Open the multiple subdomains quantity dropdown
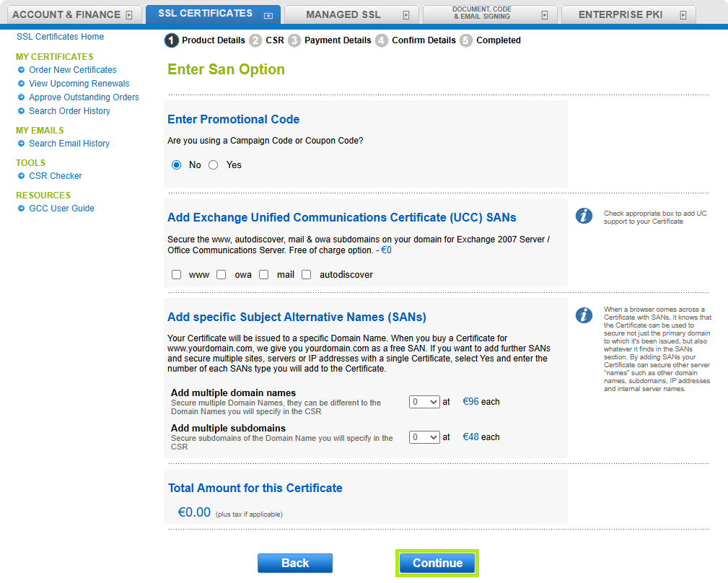 click(x=424, y=437)
